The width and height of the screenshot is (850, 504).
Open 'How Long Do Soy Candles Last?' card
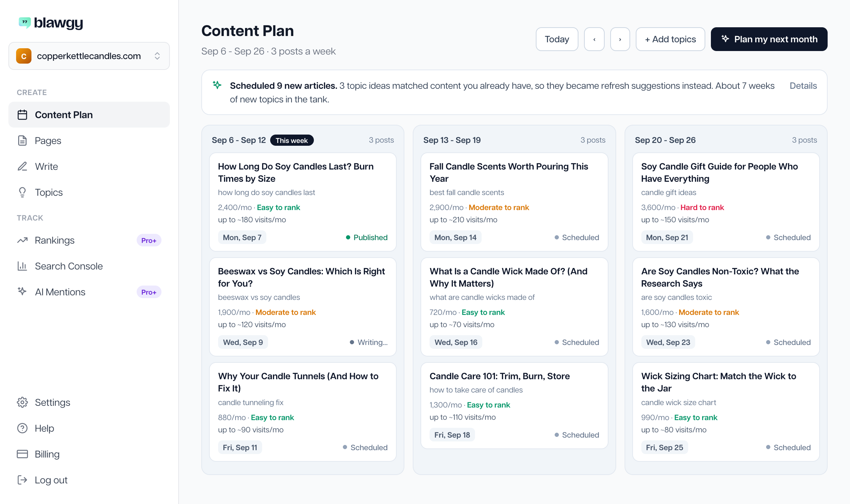click(x=303, y=202)
